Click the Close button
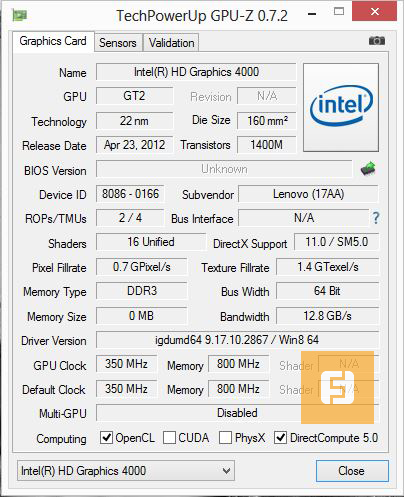Viewport: 404px width, 497px height. coord(352,471)
